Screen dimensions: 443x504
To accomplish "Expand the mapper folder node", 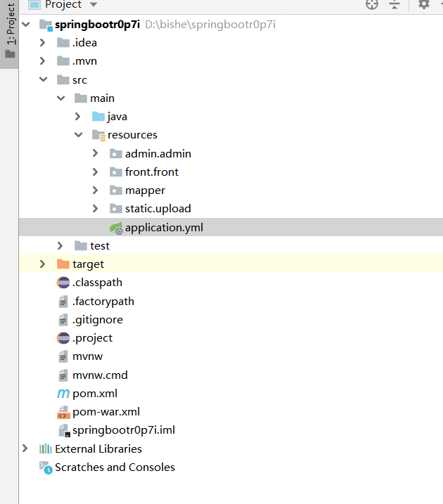I will tap(96, 190).
